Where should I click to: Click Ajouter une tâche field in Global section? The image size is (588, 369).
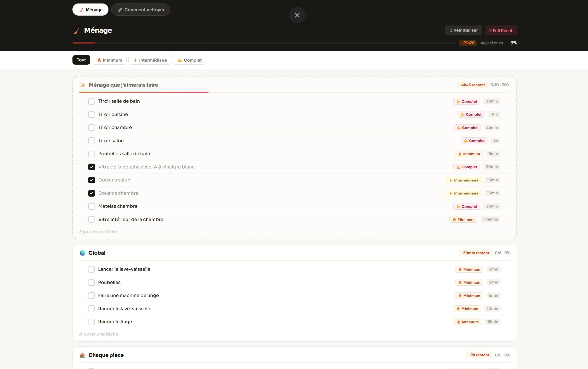[295, 334]
